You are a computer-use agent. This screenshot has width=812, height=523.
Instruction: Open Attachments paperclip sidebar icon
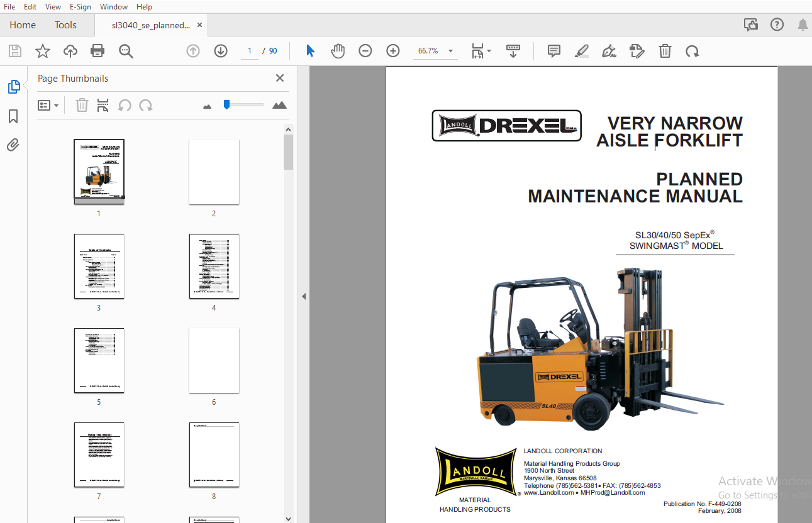13,145
